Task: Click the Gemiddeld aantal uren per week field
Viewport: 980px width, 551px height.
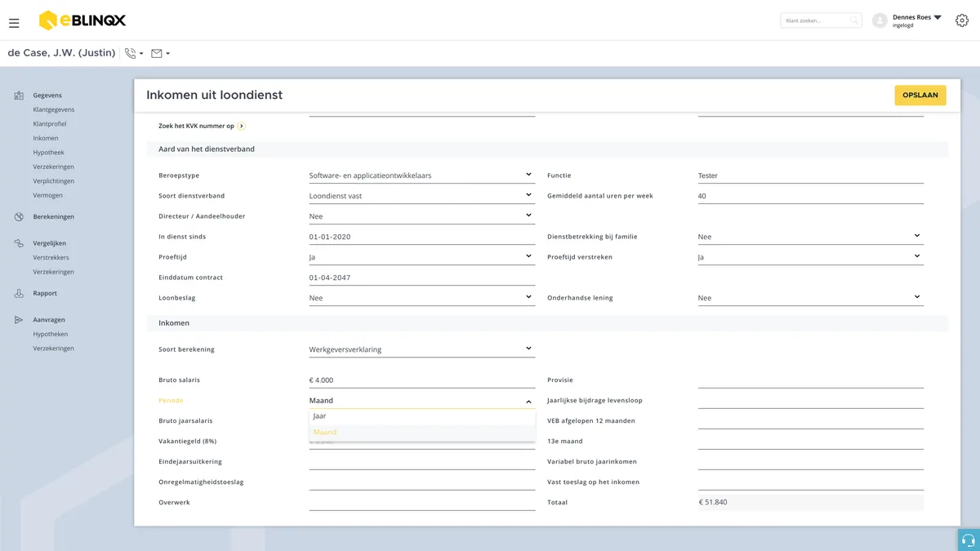Action: point(811,196)
